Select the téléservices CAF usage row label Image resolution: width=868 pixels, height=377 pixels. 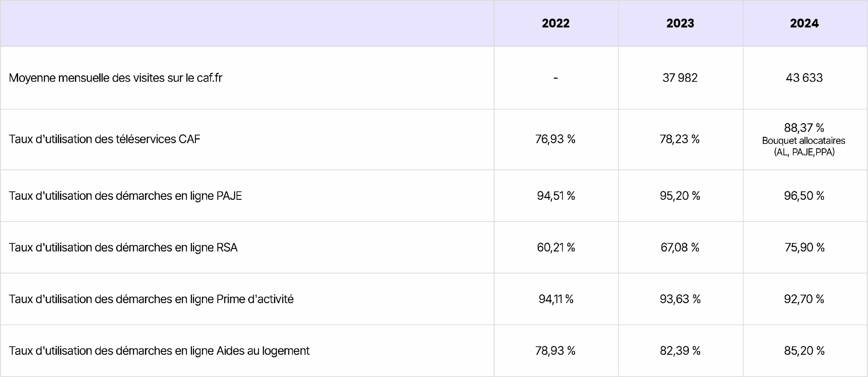coord(104,139)
